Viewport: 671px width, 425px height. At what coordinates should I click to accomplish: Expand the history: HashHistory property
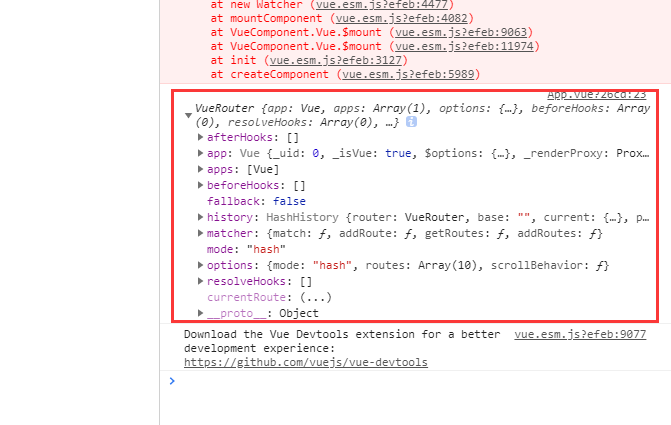[x=200, y=217]
